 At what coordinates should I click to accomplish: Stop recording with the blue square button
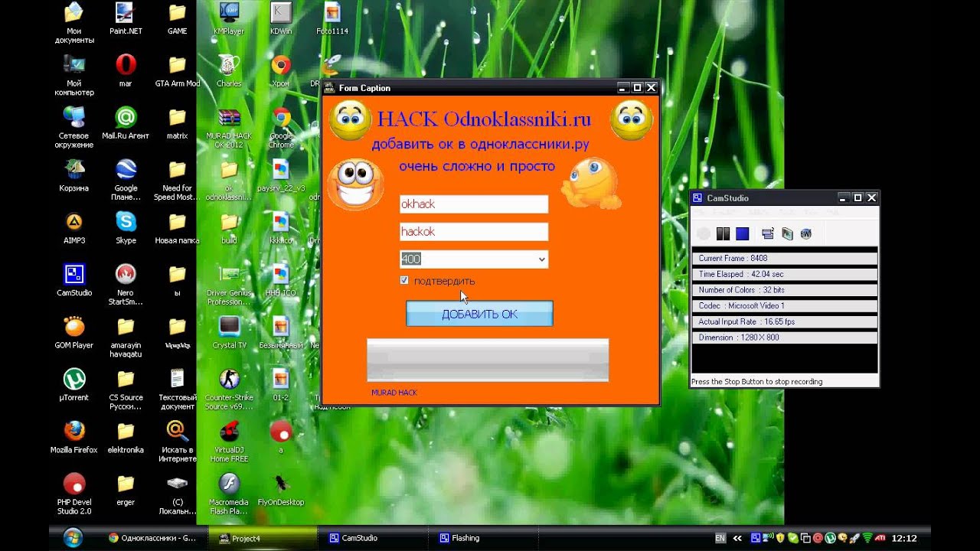point(742,233)
